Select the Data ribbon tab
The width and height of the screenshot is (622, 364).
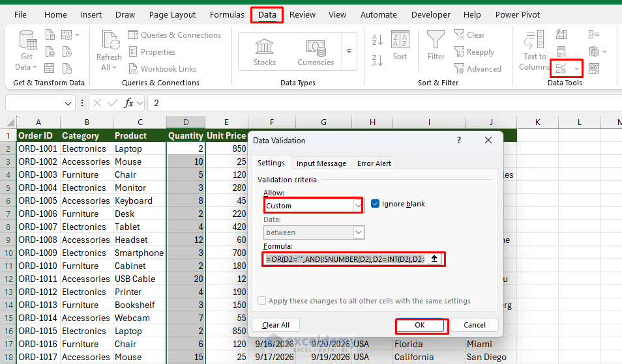click(267, 15)
